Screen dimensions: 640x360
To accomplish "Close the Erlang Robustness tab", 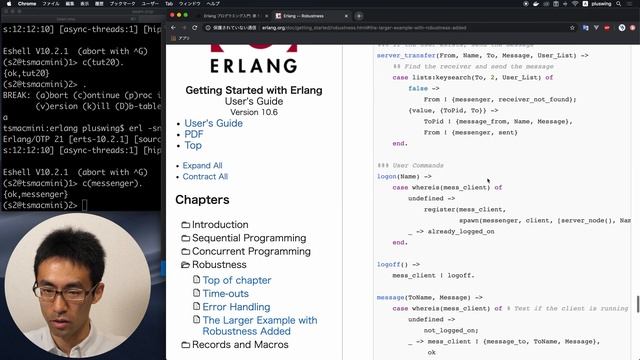I will [x=346, y=16].
